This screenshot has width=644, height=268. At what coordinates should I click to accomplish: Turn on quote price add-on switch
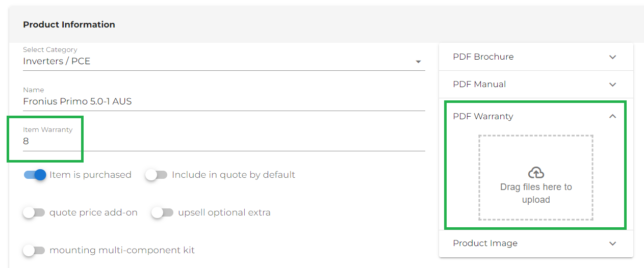pos(34,212)
